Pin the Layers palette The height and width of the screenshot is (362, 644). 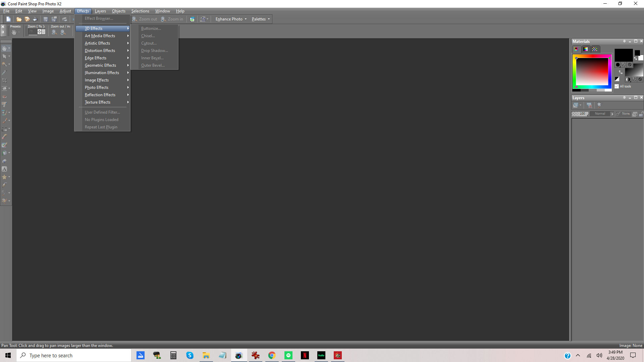pyautogui.click(x=624, y=98)
